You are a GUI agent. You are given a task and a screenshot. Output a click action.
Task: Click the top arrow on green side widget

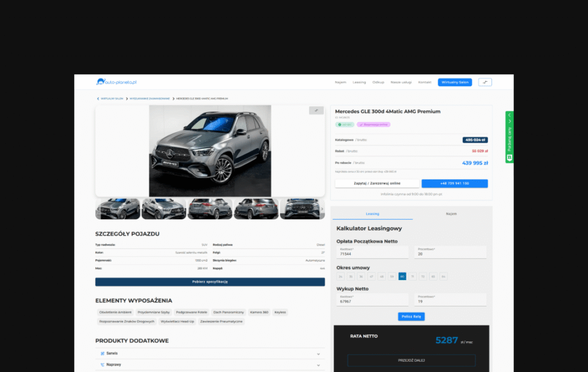509,116
